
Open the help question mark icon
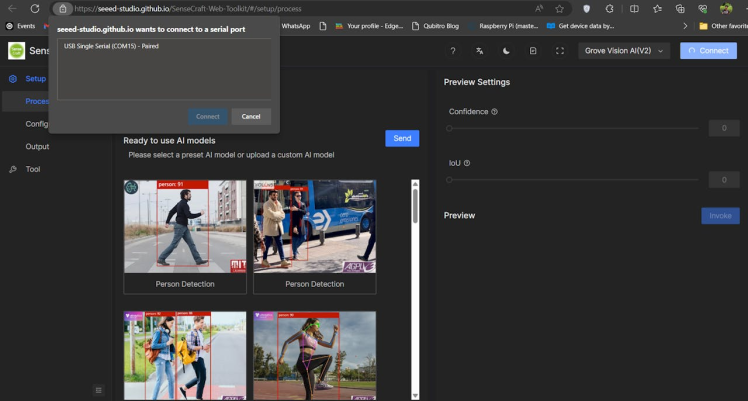[x=453, y=51]
